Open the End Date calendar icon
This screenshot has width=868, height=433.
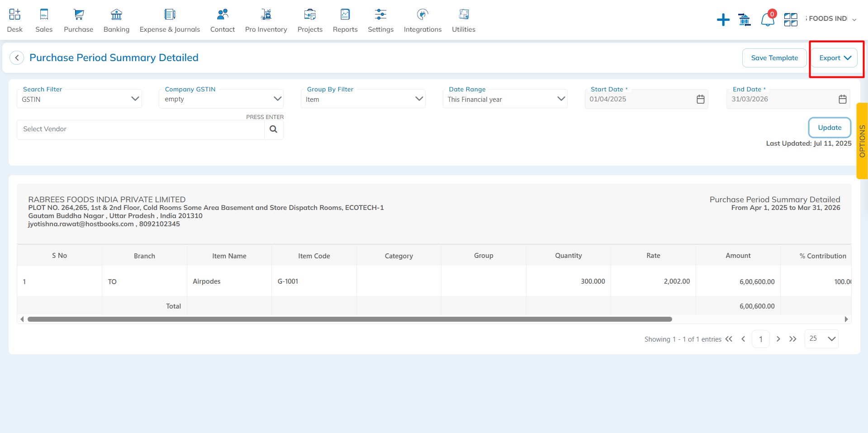pos(842,99)
